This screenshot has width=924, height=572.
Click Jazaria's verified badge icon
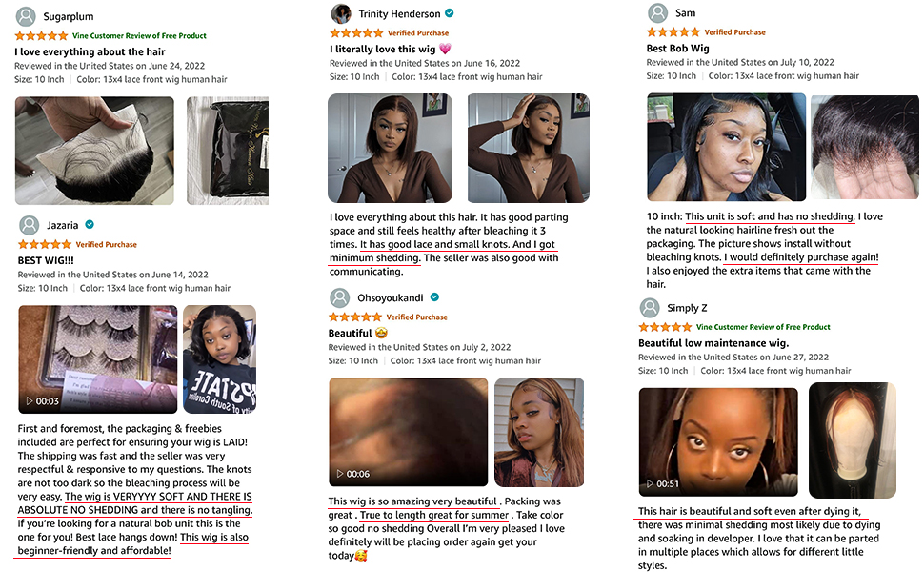[90, 225]
